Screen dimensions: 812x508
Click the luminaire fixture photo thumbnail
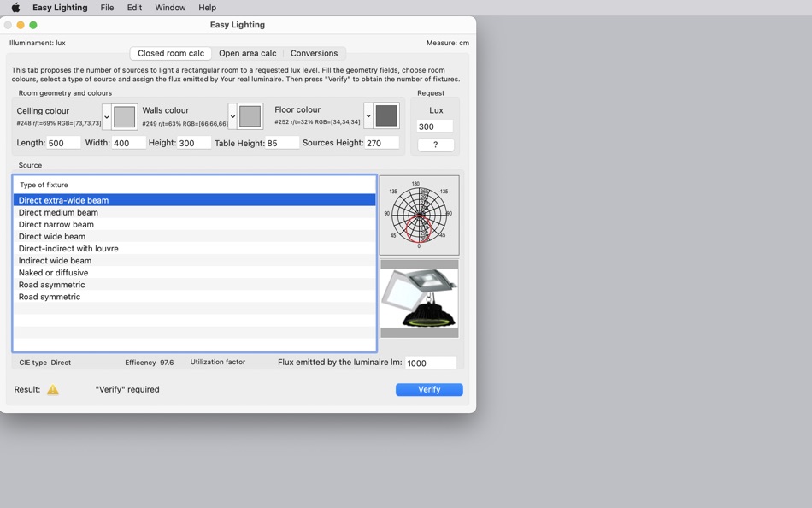[x=419, y=298]
